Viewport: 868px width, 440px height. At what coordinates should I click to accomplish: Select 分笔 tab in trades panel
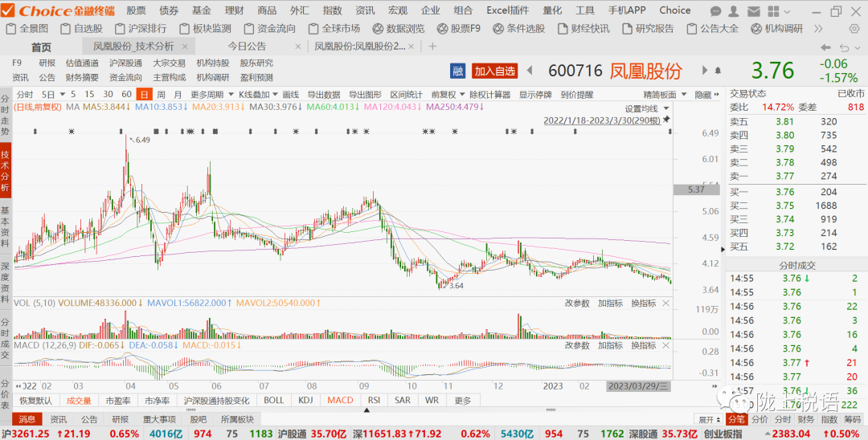(736, 420)
